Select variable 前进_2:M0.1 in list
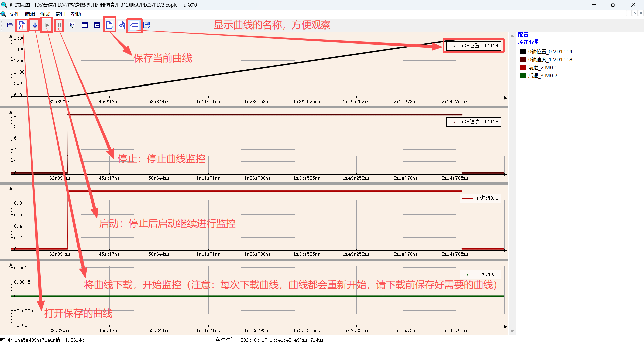644x342 pixels. click(x=543, y=67)
